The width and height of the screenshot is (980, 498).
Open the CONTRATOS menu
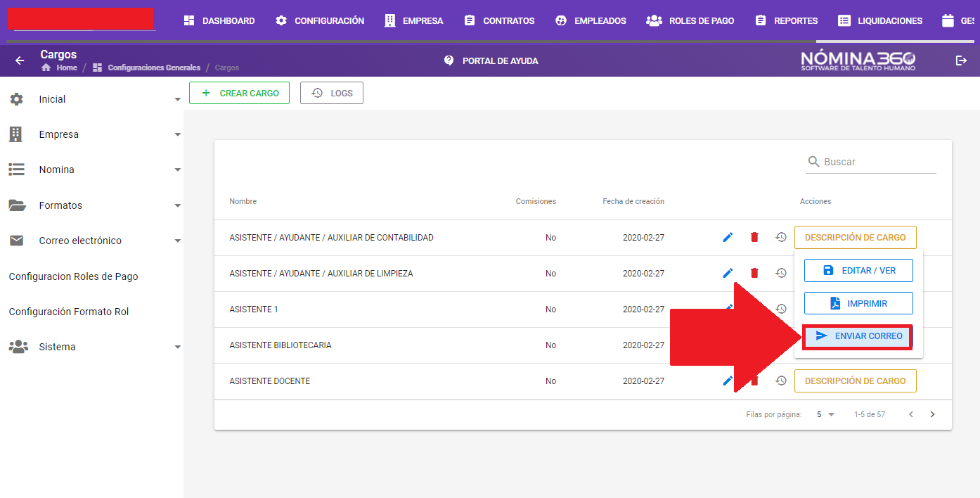click(x=499, y=21)
